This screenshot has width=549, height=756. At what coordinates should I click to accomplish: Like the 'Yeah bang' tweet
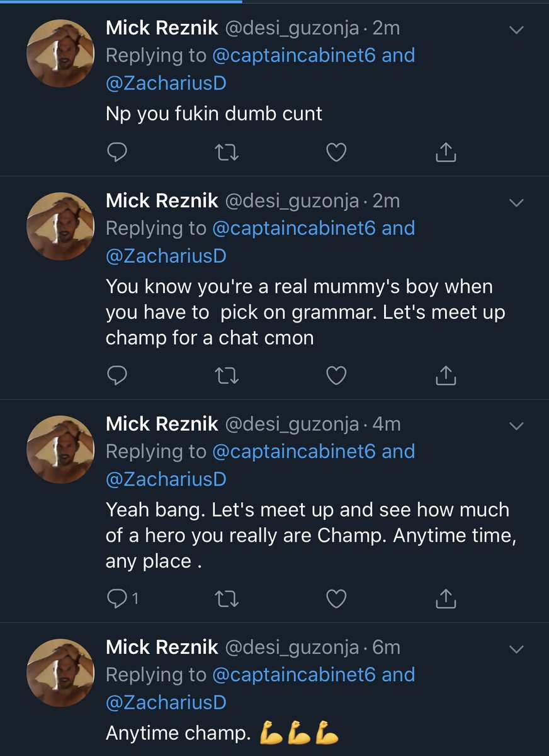tap(336, 599)
